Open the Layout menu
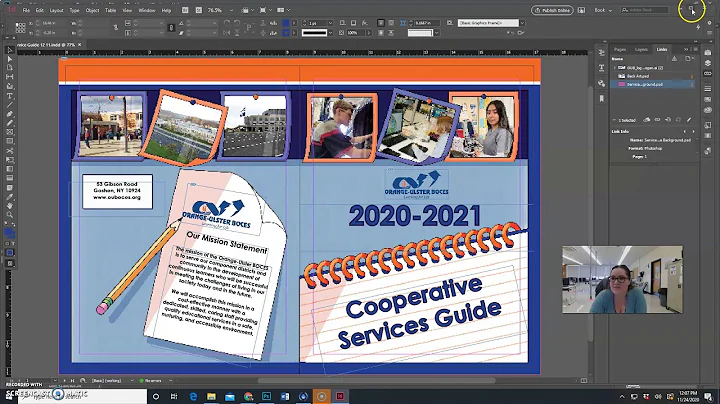720x404 pixels. (56, 10)
